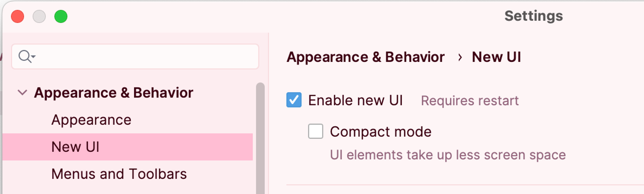Enable the Compact mode checkbox
The image size is (644, 194).
(x=316, y=131)
